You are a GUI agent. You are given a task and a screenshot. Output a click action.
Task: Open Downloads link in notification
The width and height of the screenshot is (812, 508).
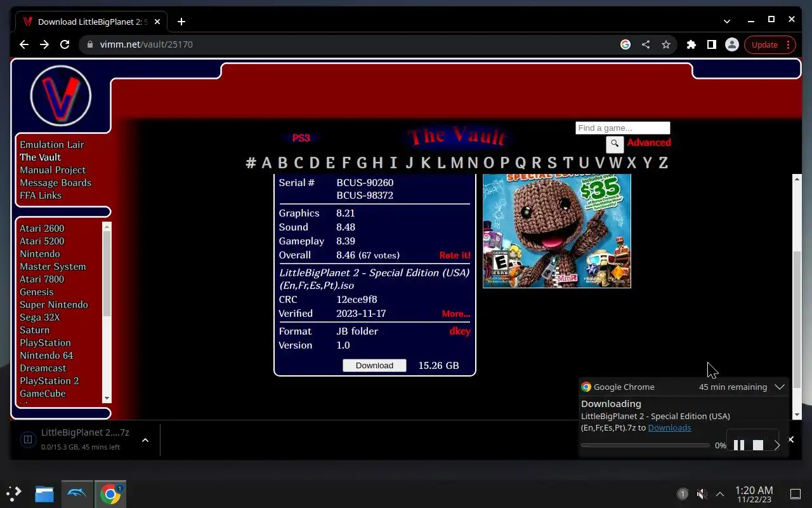tap(669, 428)
